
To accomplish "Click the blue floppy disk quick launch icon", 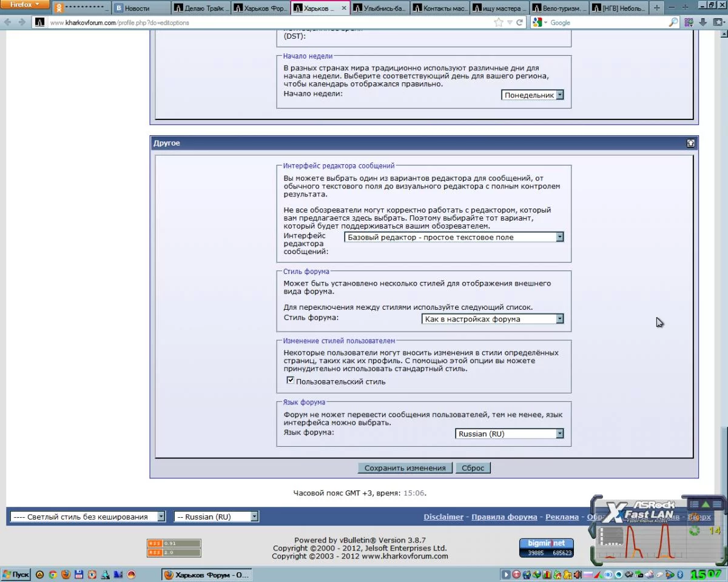I will 79,575.
